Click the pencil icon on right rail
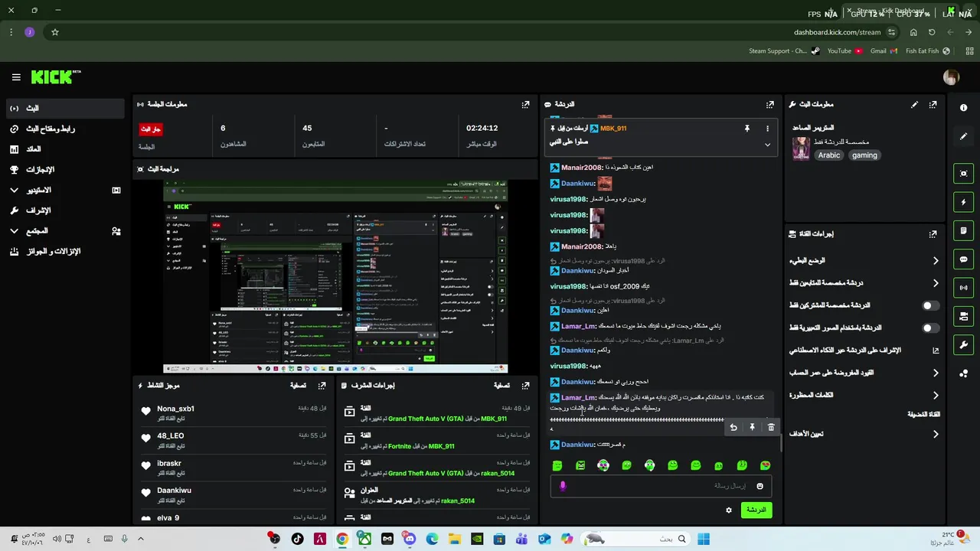Viewport: 980px width, 551px height. [x=963, y=137]
